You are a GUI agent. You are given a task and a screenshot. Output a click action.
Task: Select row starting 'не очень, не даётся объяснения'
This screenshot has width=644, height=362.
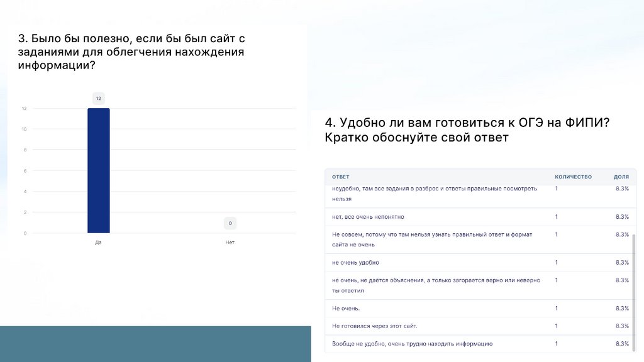(x=480, y=285)
